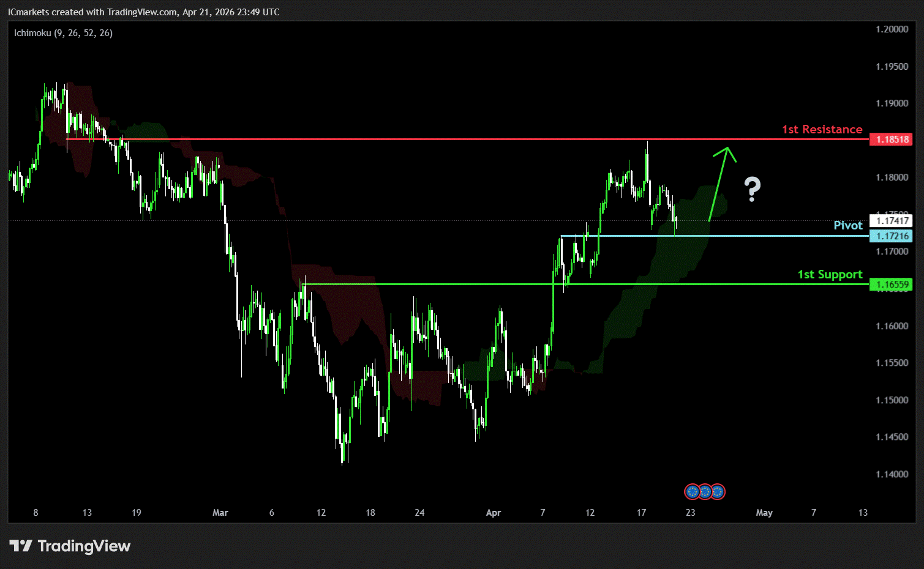Click the TradingView logo icon
The image size is (924, 569).
(20, 546)
